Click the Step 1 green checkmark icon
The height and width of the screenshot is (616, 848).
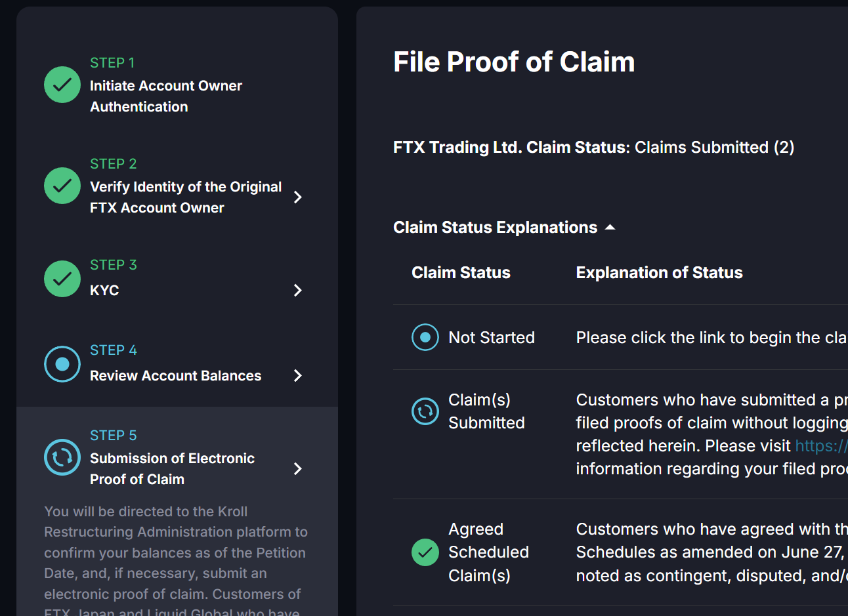coord(62,85)
